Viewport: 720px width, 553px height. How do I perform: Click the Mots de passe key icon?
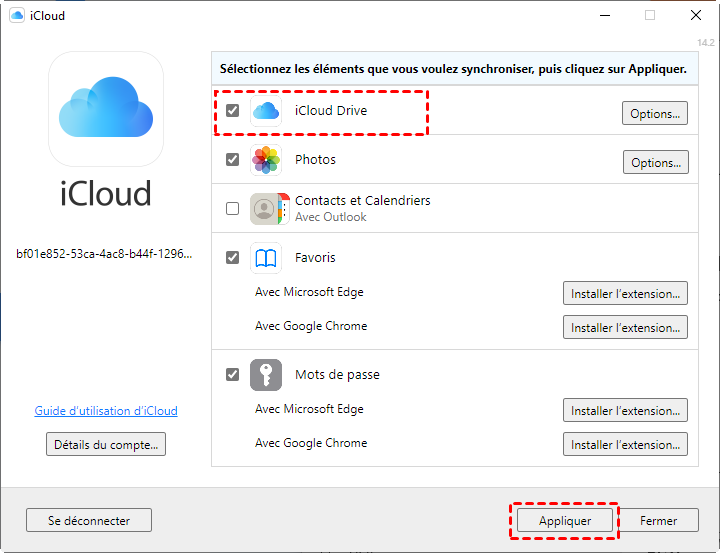point(266,375)
